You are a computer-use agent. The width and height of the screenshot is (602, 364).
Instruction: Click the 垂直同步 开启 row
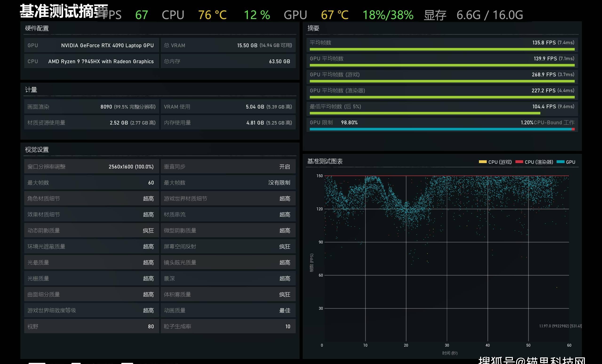[x=228, y=167]
